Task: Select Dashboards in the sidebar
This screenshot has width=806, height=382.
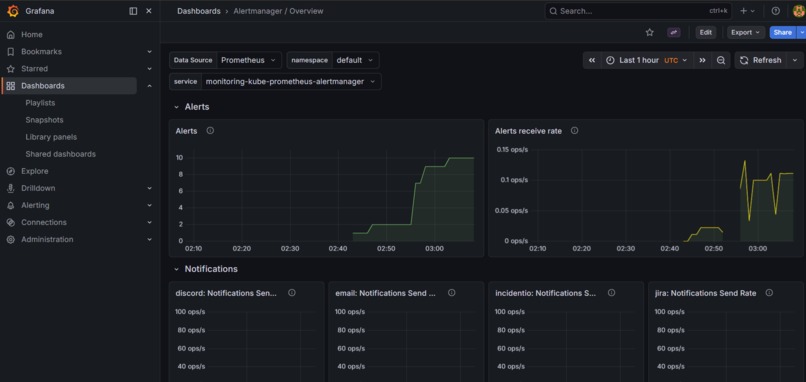Action: [x=69, y=86]
